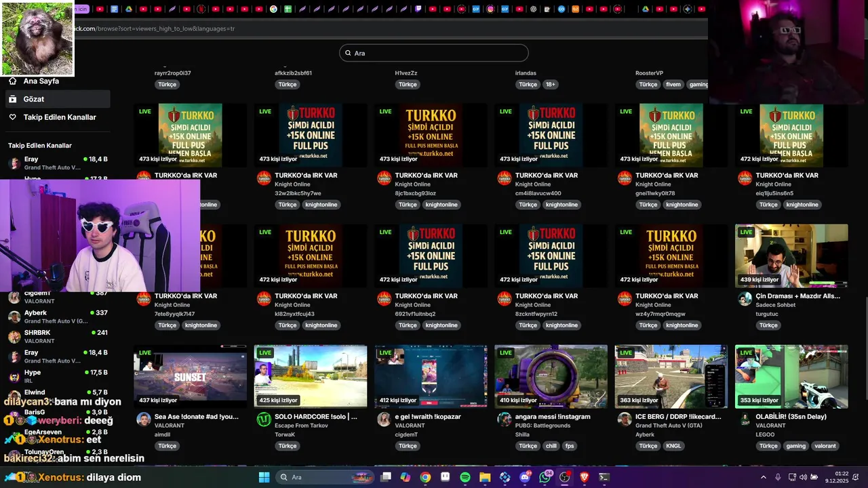The image size is (868, 488).
Task: Open the SOLO HARDCORE Tarkov stream thumbnail
Action: 311,376
